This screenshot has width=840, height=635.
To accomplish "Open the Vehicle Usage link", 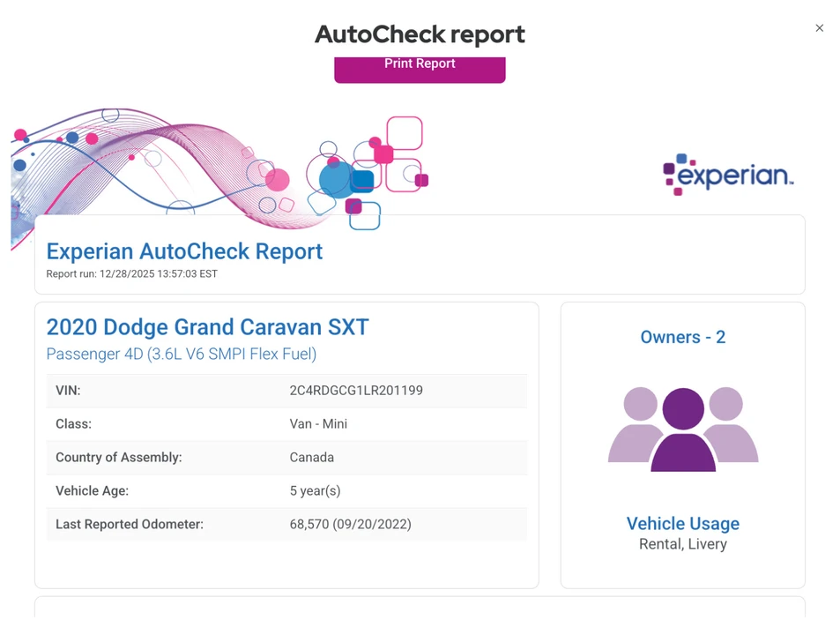I will coord(683,523).
